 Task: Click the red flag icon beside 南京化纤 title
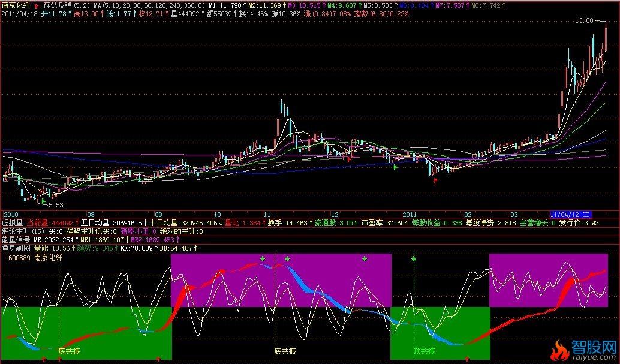tap(37, 6)
